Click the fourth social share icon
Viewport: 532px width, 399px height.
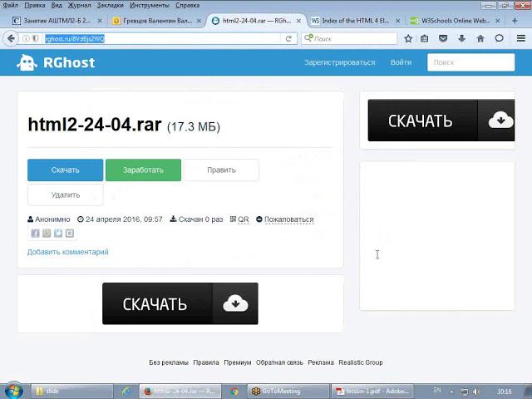(70, 234)
